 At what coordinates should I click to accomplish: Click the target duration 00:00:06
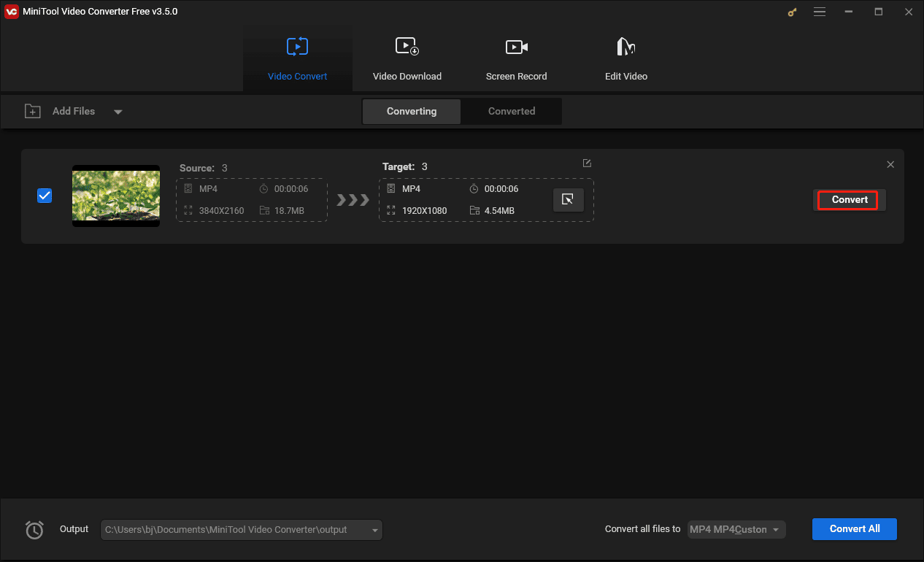(501, 189)
